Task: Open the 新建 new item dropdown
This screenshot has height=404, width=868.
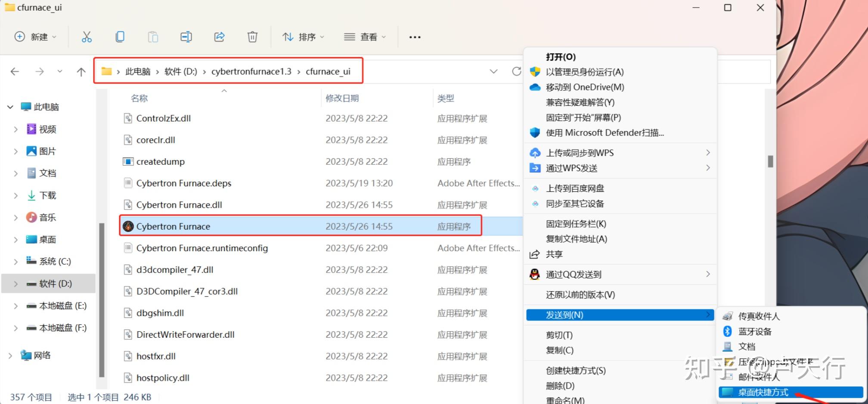Action: click(35, 37)
